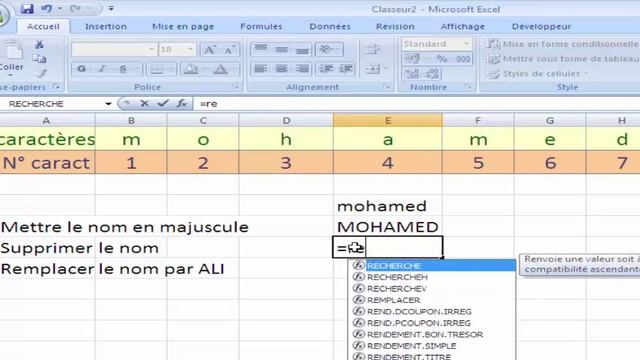Cancel the formula with X icon
Image resolution: width=640 pixels, height=360 pixels.
pyautogui.click(x=144, y=104)
